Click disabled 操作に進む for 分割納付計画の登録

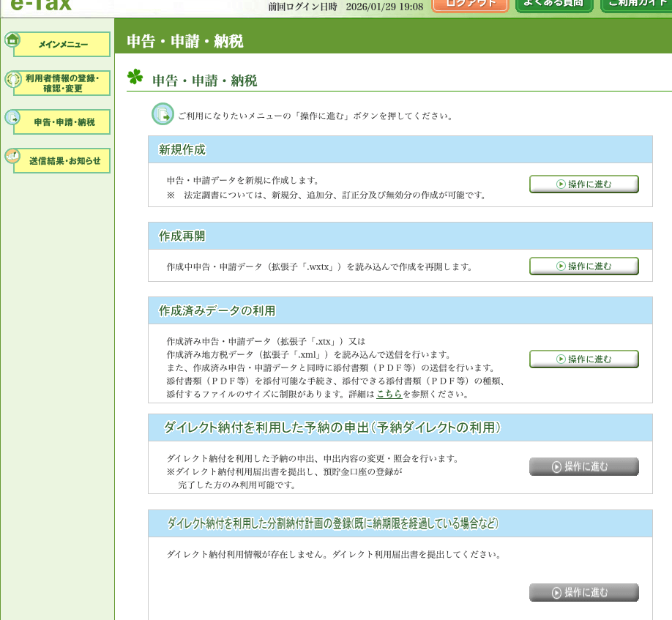(x=583, y=593)
